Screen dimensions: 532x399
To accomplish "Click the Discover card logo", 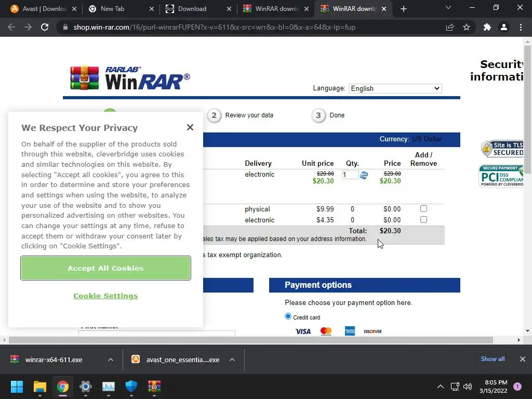I will pos(373,331).
